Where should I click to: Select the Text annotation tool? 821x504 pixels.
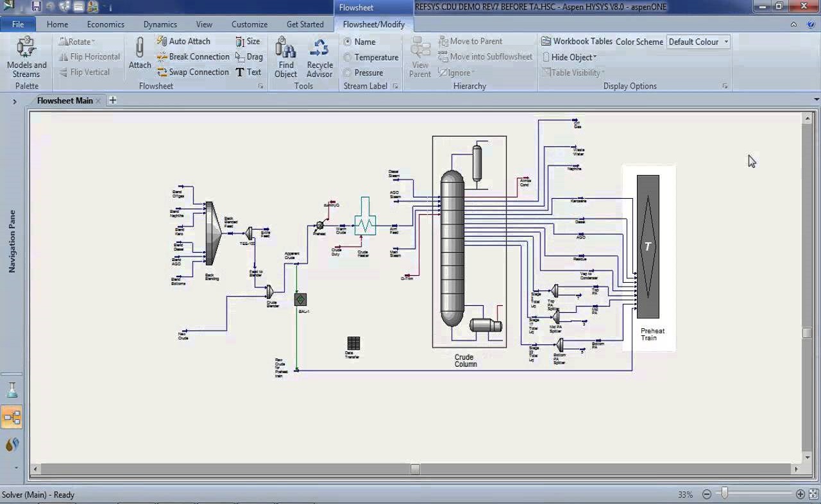pos(248,72)
